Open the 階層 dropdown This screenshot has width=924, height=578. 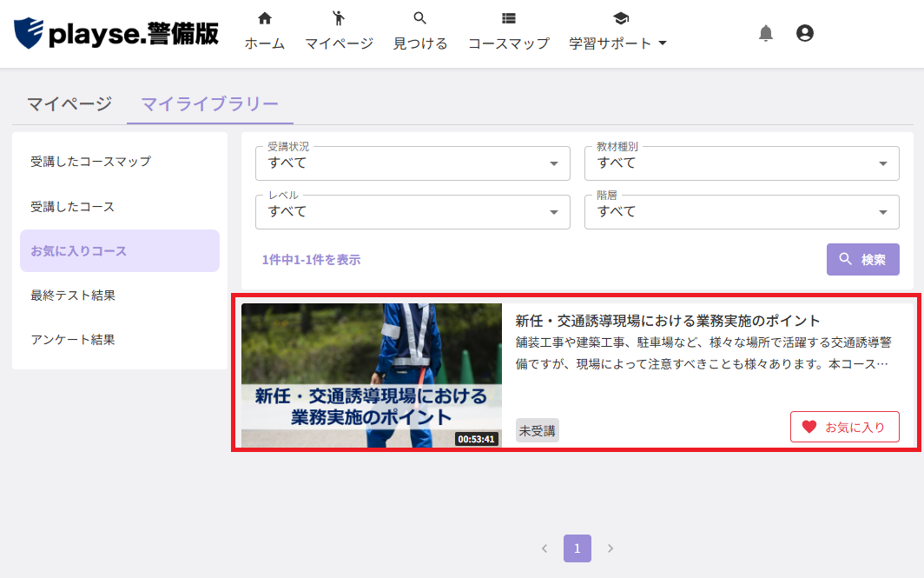point(742,212)
